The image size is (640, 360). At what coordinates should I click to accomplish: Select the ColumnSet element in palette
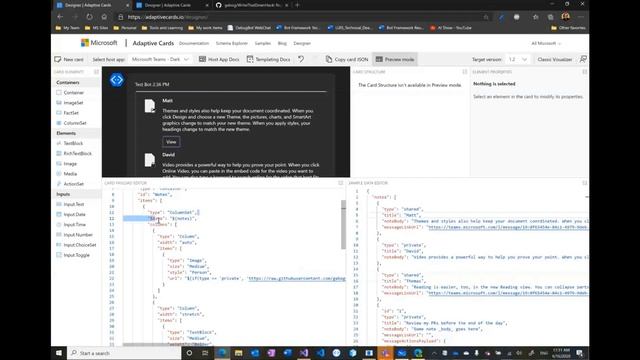click(x=75, y=123)
